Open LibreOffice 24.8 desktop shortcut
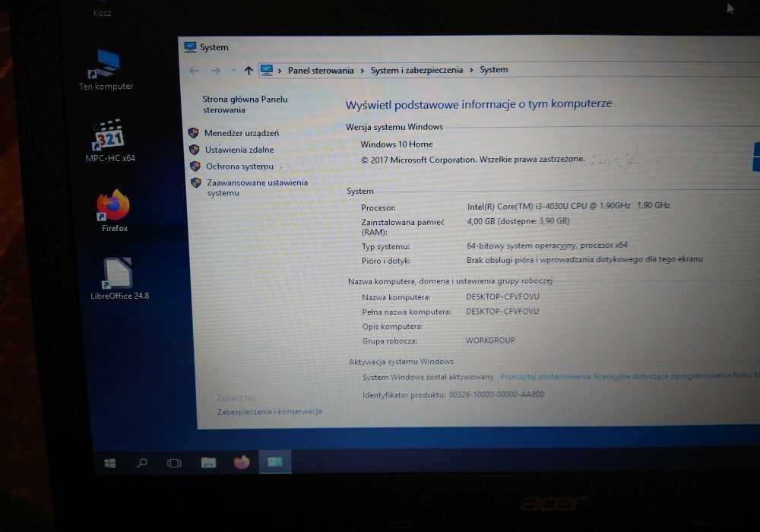Image resolution: width=760 pixels, height=532 pixels. (x=119, y=279)
